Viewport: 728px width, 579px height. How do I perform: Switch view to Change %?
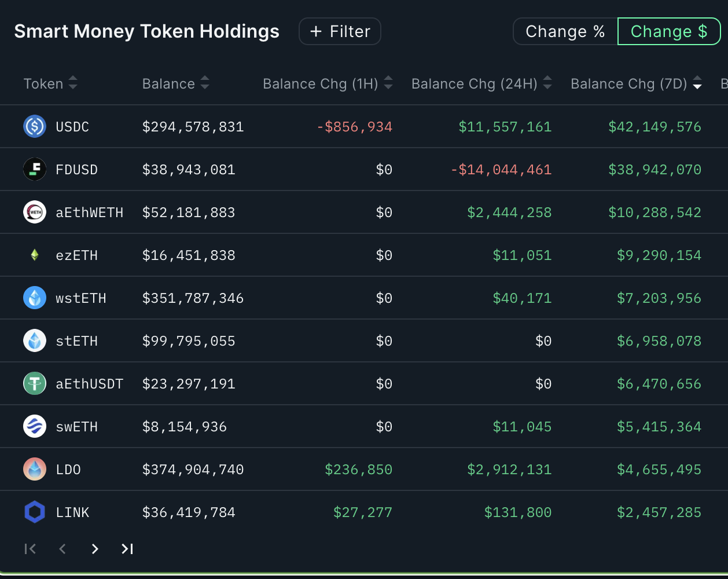[565, 31]
